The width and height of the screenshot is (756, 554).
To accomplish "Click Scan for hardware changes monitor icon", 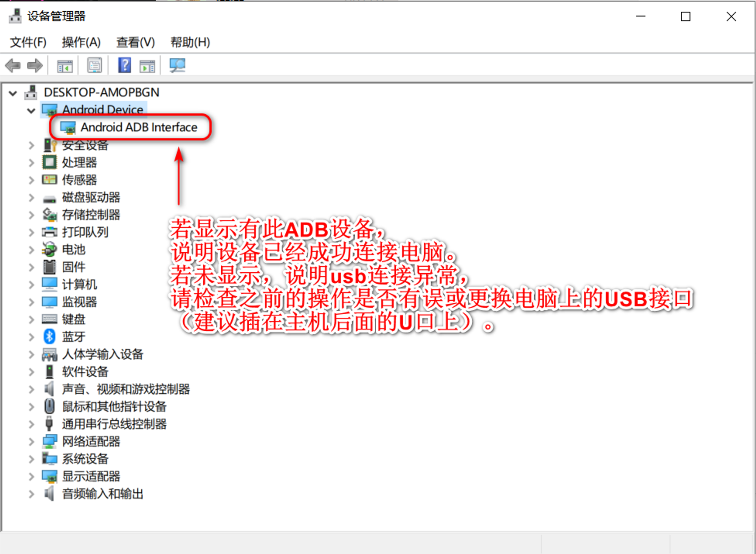I will tap(177, 66).
